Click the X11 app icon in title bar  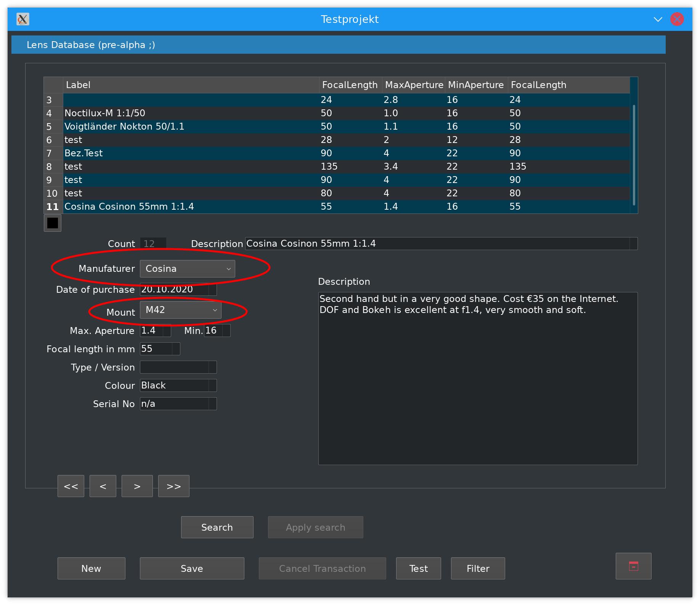coord(23,19)
